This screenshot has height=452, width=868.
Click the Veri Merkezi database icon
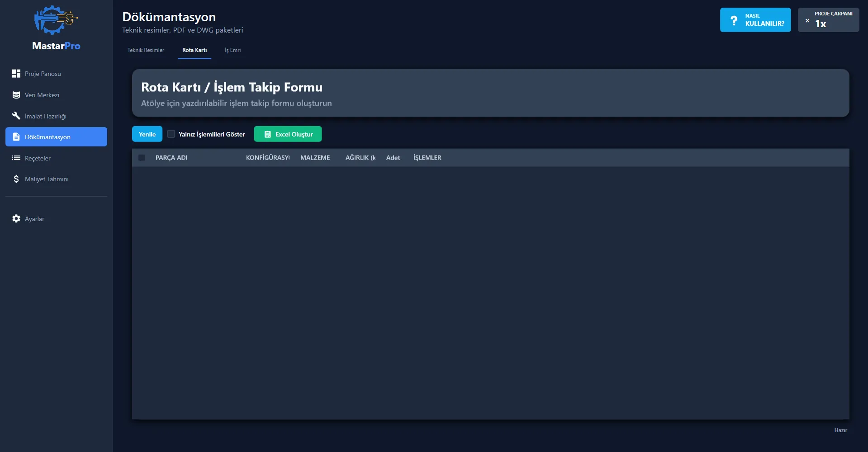point(16,95)
